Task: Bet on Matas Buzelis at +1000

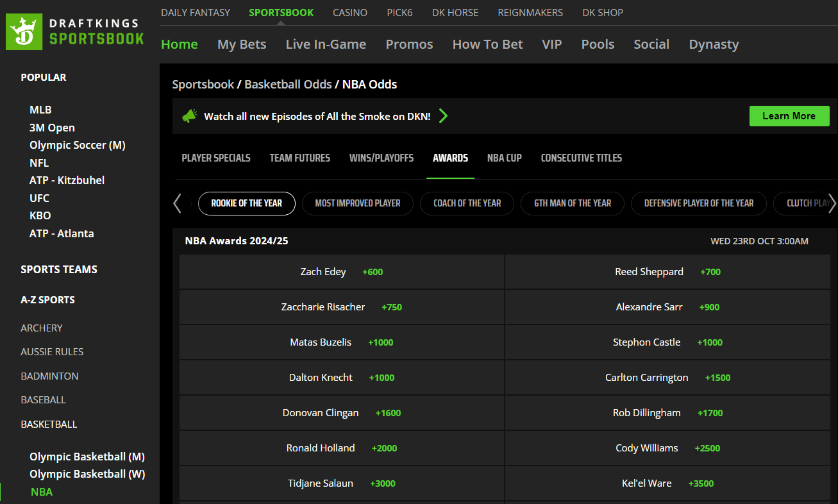Action: click(342, 342)
